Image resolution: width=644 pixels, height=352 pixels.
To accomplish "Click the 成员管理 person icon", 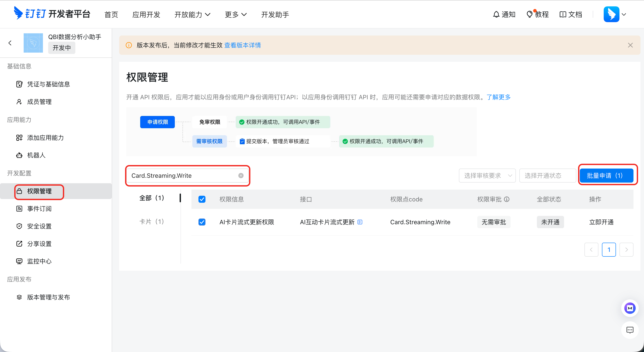I will click(x=19, y=101).
